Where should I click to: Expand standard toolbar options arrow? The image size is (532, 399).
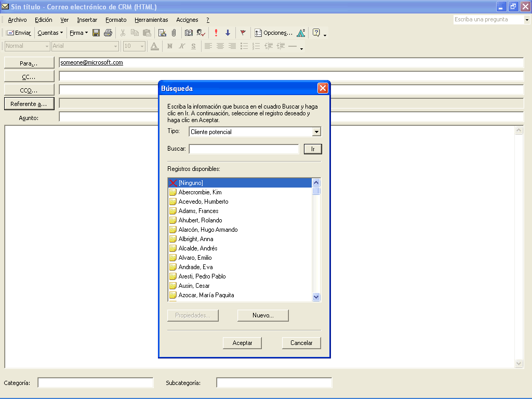[x=325, y=35]
